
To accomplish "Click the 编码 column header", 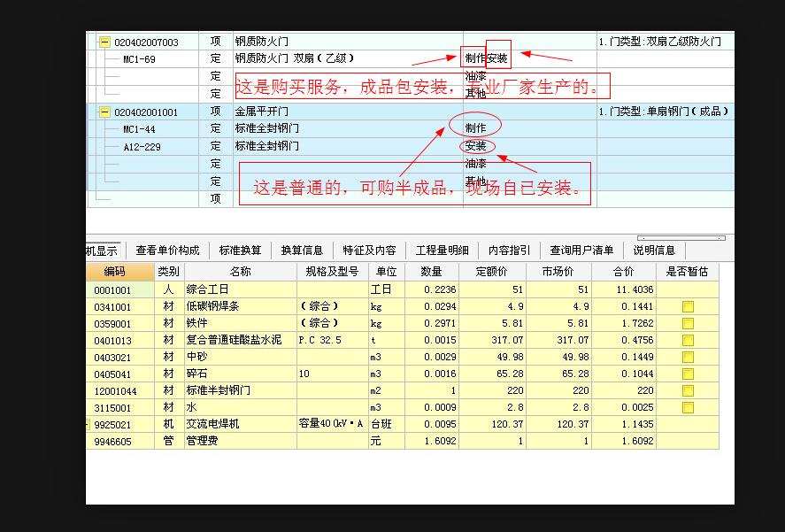I will [119, 272].
